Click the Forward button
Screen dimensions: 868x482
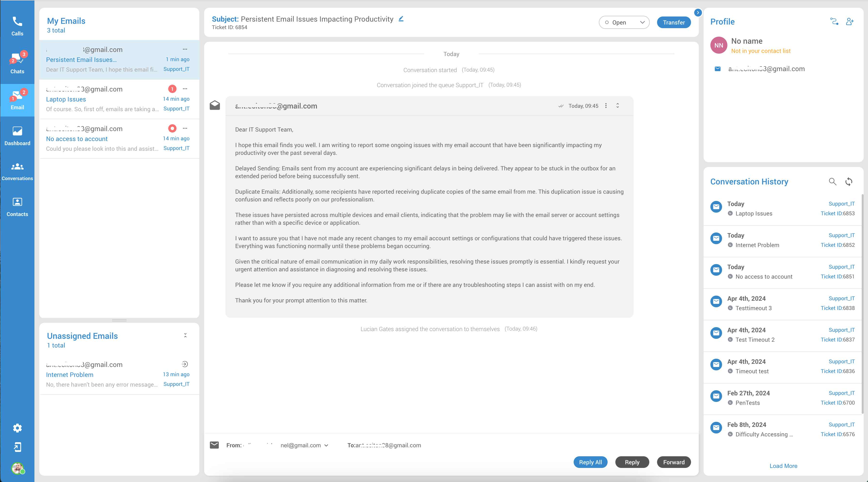pyautogui.click(x=674, y=462)
